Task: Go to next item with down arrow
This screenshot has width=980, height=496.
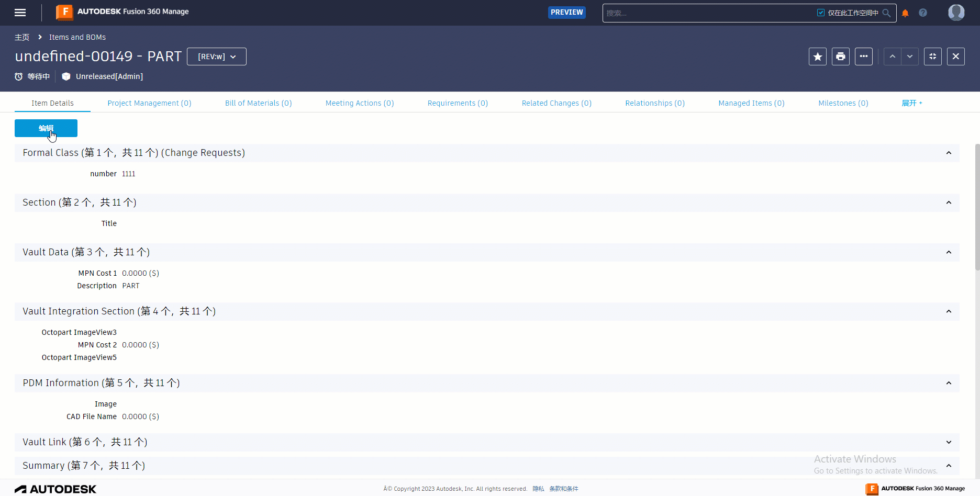Action: (x=910, y=57)
